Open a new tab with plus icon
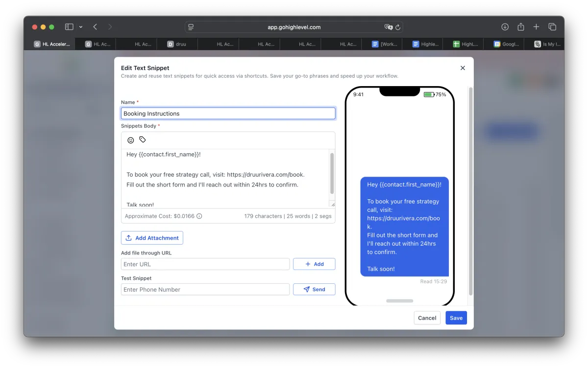The width and height of the screenshot is (588, 368). click(x=537, y=27)
